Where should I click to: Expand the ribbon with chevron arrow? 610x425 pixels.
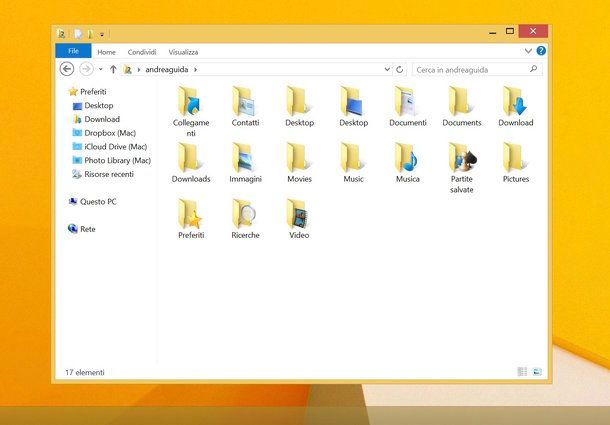click(528, 51)
